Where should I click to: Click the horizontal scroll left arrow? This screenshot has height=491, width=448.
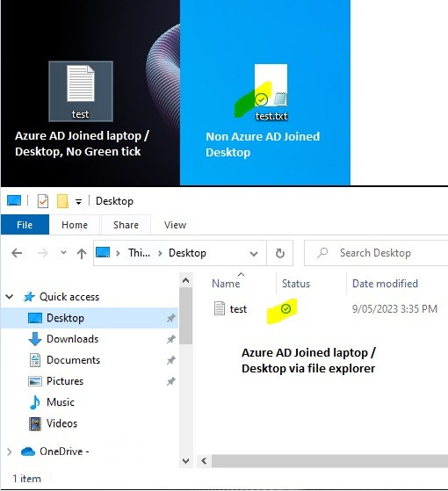click(204, 460)
